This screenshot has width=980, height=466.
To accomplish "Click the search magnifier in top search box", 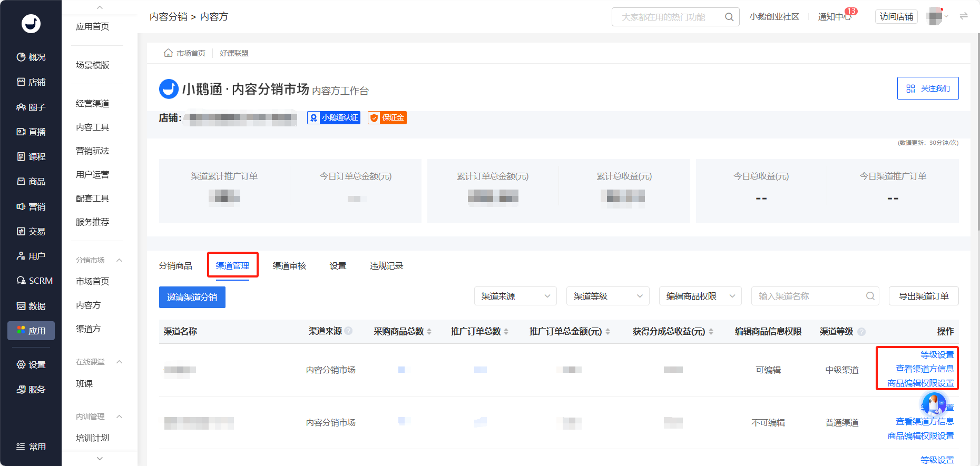I will tap(729, 17).
